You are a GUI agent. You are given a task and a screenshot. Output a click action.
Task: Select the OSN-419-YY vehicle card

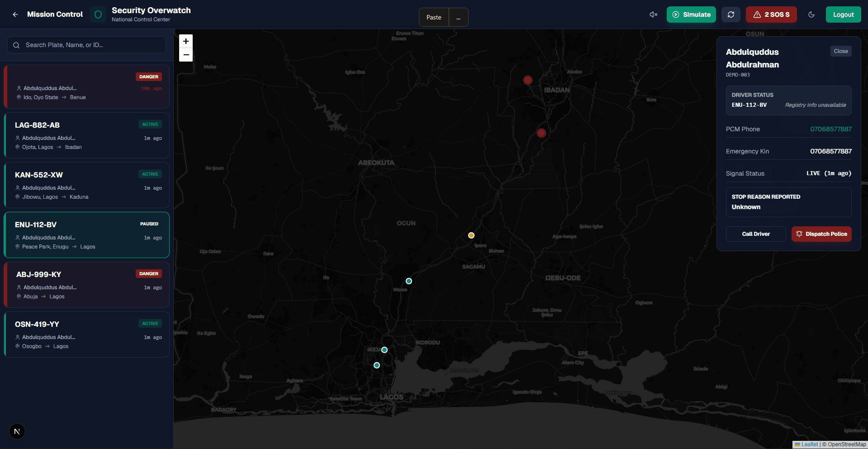tap(86, 334)
